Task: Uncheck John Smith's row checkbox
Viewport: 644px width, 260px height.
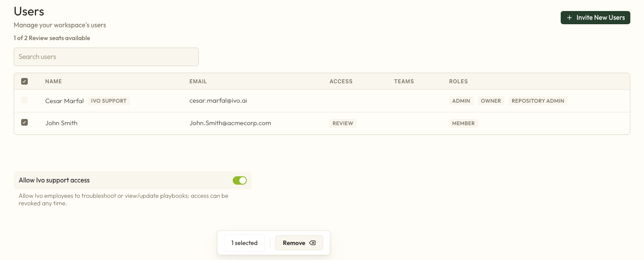Action: tap(25, 123)
